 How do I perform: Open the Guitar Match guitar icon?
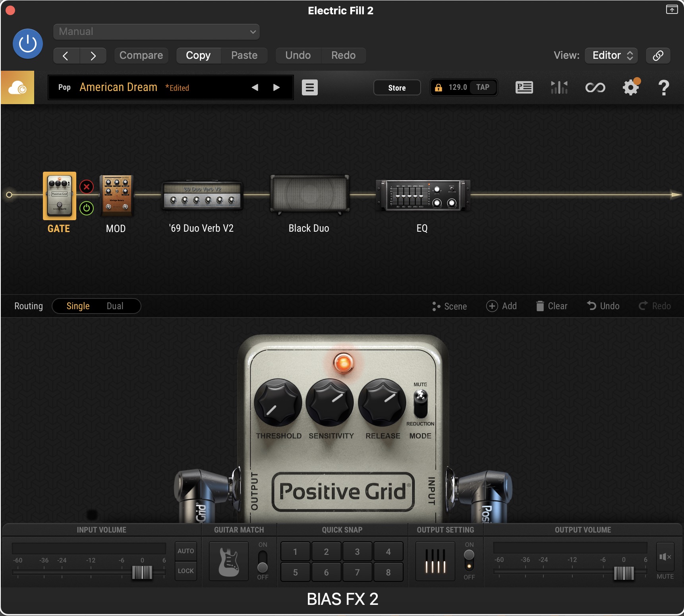click(229, 561)
